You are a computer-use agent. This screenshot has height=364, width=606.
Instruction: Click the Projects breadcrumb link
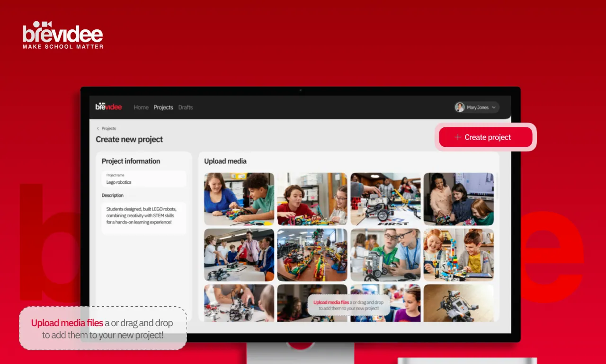click(x=109, y=128)
